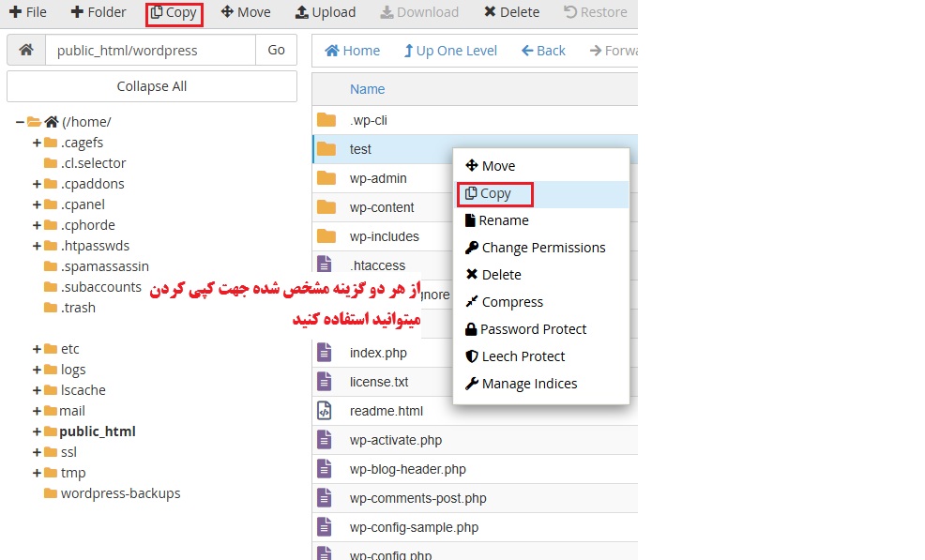Expand the .cagefs folder tree node

tap(37, 143)
